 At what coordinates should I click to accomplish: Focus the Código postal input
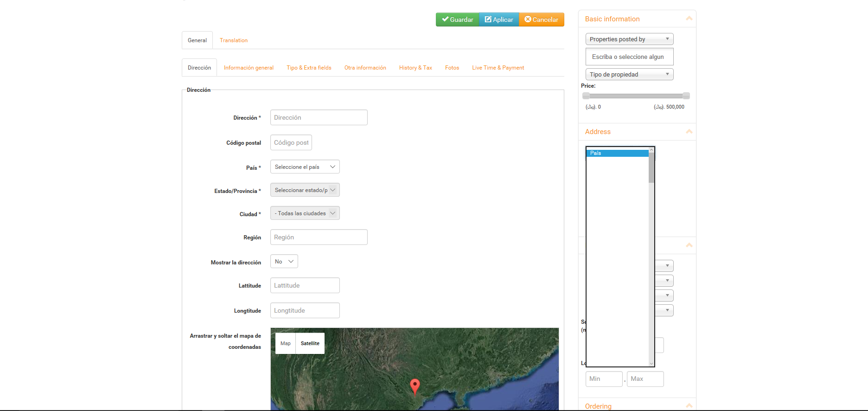291,142
